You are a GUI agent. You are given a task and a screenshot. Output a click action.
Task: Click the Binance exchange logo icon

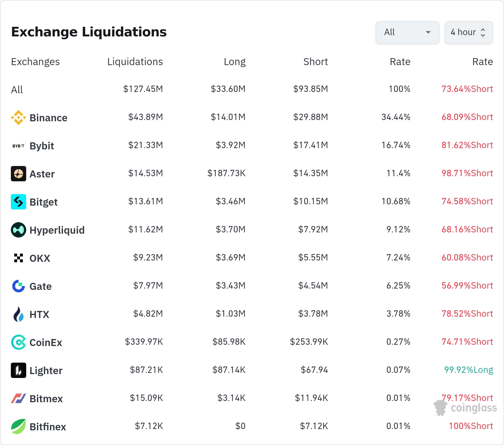[19, 118]
